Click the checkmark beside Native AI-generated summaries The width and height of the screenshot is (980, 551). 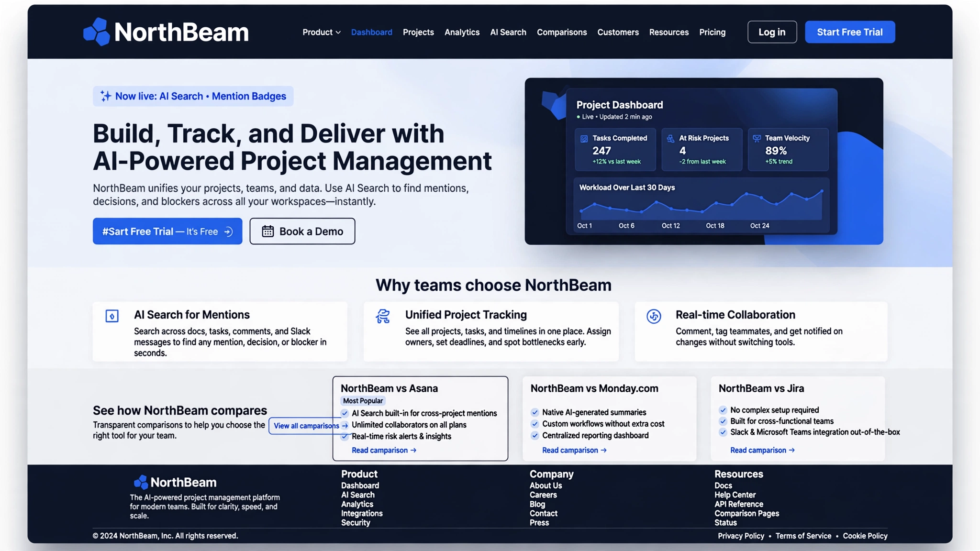[x=535, y=412]
